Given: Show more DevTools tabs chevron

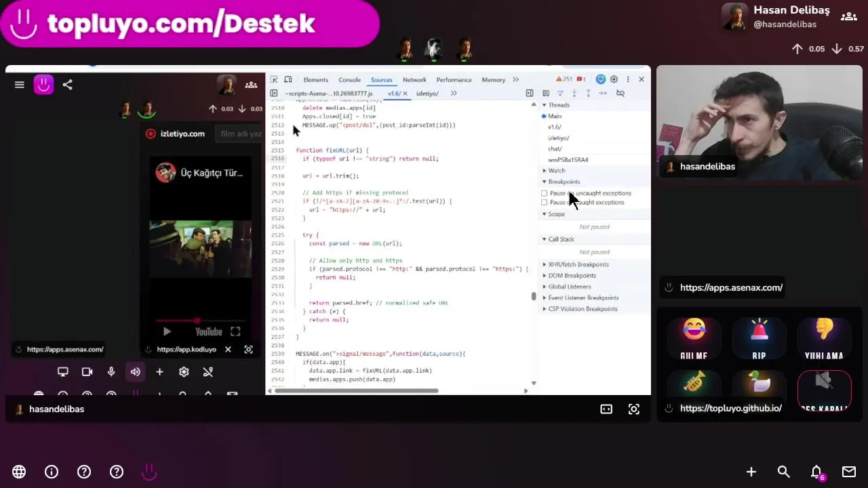Looking at the screenshot, I should pos(515,80).
